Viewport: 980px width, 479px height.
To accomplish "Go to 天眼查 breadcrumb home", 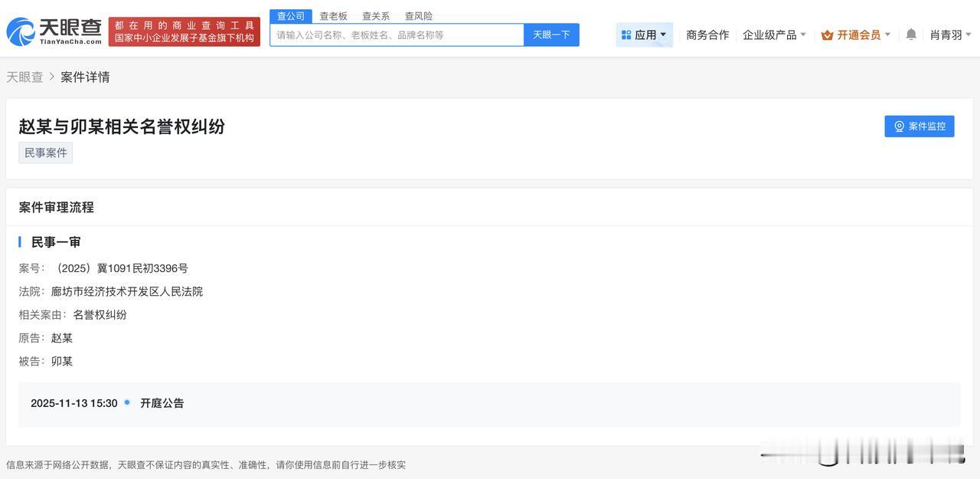I will tap(24, 77).
